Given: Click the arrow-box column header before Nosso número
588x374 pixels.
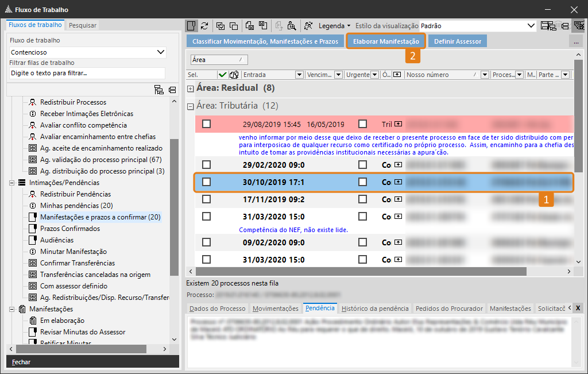Looking at the screenshot, I should pyautogui.click(x=397, y=75).
